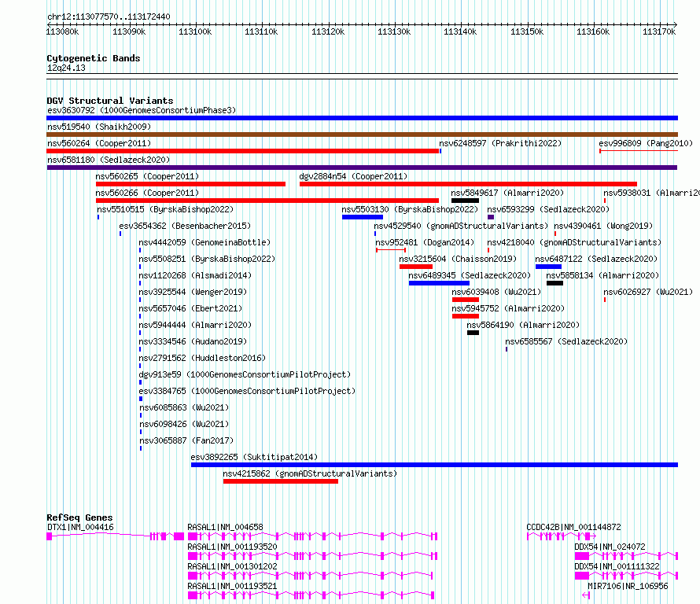The height and width of the screenshot is (604, 700).
Task: Click the nsv6489345 (Sedlazeck2020) blue bar
Action: [440, 283]
